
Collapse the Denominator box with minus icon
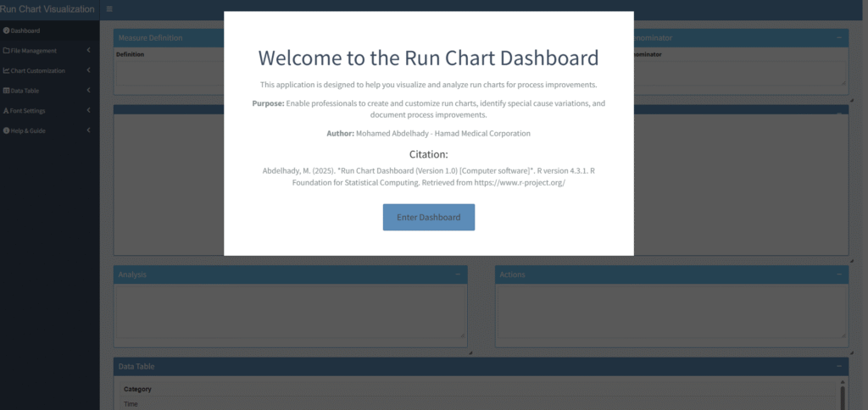point(838,38)
